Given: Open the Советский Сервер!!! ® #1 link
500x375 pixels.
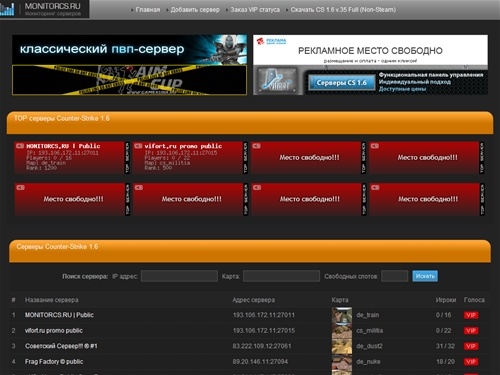Looking at the screenshot, I should (61, 346).
